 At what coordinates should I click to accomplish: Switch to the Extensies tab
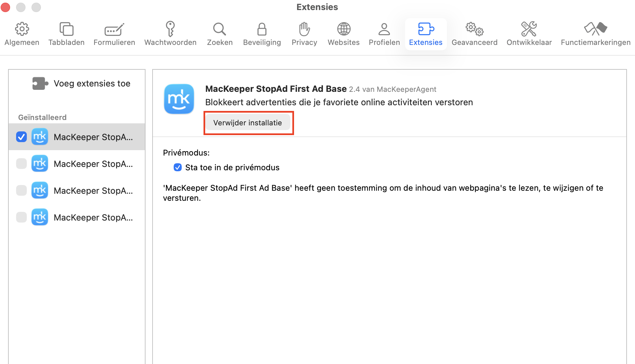click(x=425, y=33)
